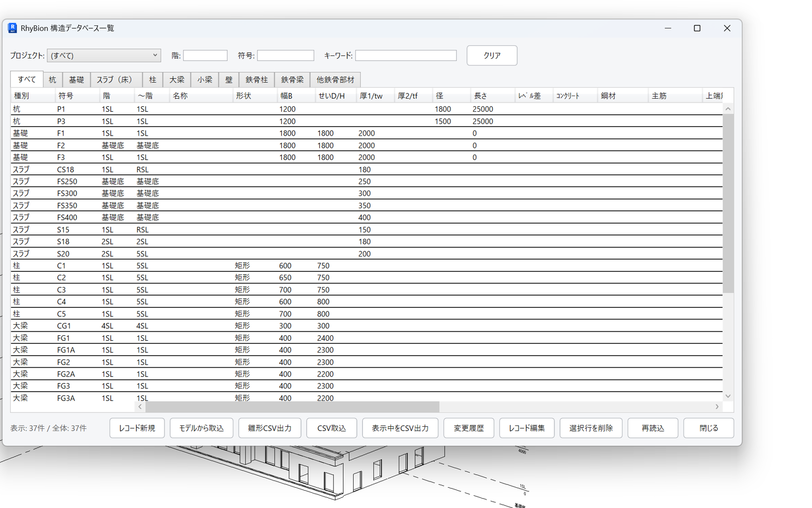Select the row with 符号 P3
This screenshot has height=508, width=812.
366,121
